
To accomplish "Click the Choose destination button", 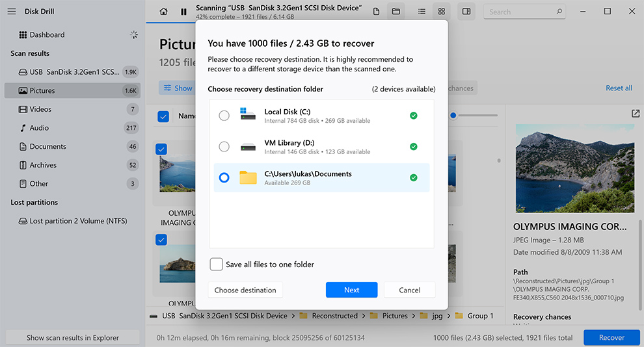I will (245, 290).
